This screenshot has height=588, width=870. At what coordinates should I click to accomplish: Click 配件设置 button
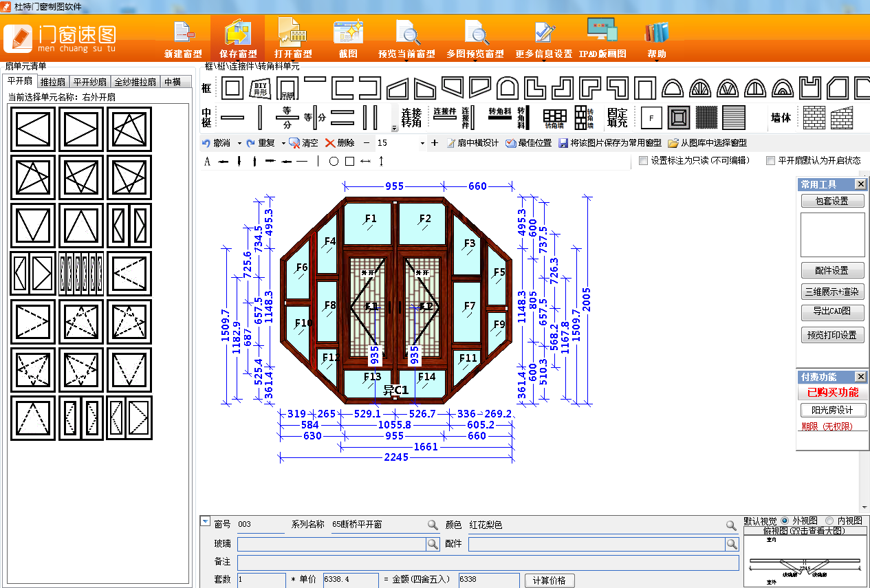[x=832, y=270]
